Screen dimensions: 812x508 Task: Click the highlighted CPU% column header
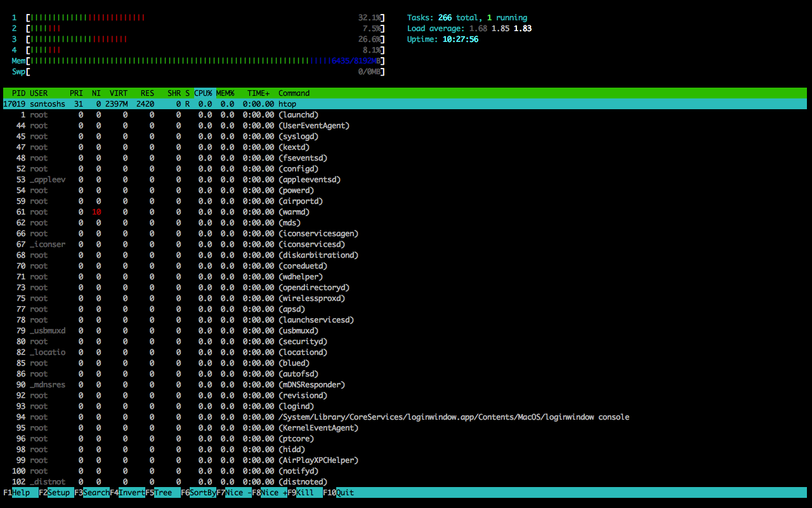tap(204, 93)
